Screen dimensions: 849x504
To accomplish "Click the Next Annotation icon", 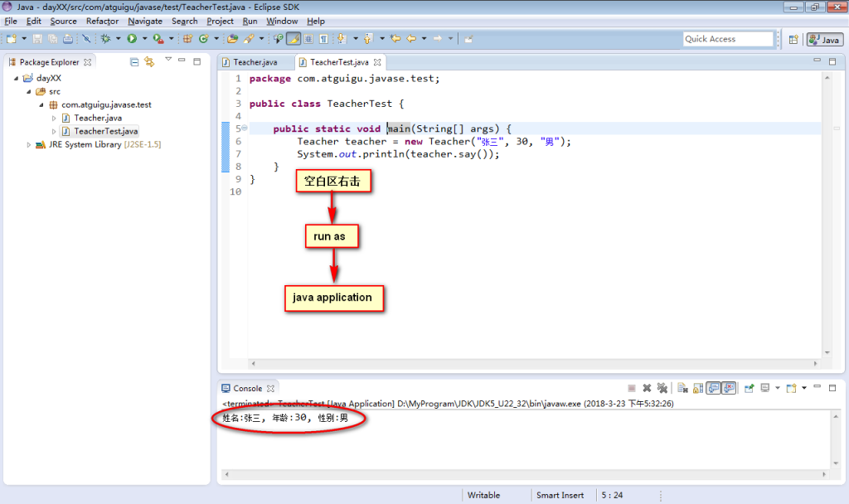I will 342,39.
